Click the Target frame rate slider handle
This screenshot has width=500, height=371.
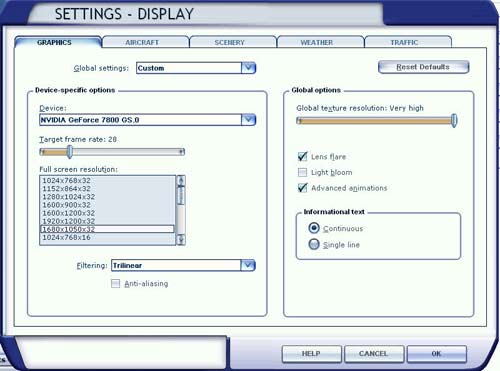70,152
